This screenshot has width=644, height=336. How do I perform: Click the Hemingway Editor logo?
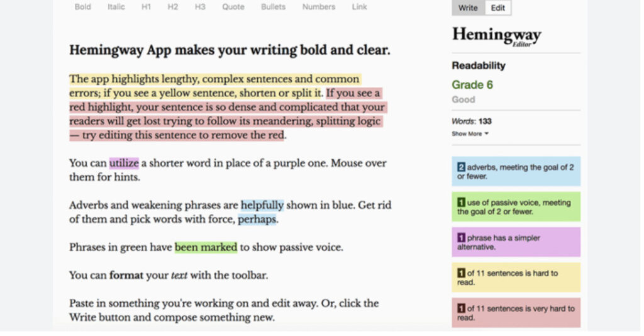pyautogui.click(x=497, y=36)
